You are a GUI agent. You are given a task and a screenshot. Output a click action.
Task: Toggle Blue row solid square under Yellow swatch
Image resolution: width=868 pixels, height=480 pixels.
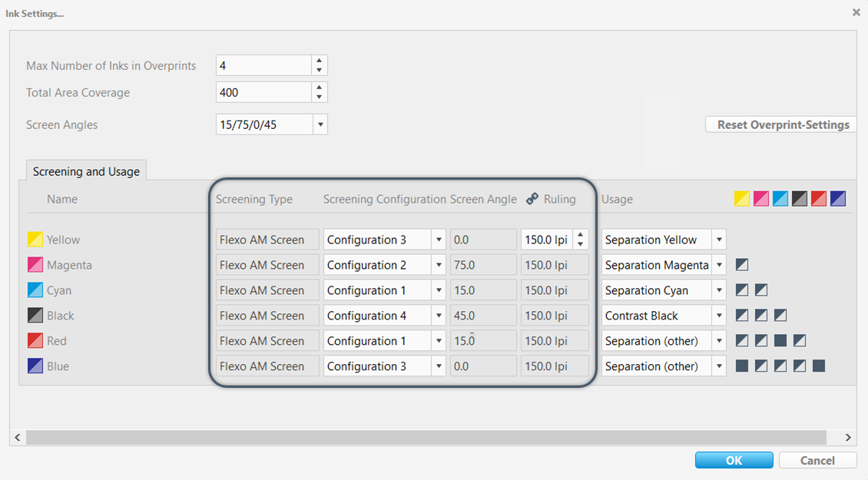pyautogui.click(x=742, y=366)
